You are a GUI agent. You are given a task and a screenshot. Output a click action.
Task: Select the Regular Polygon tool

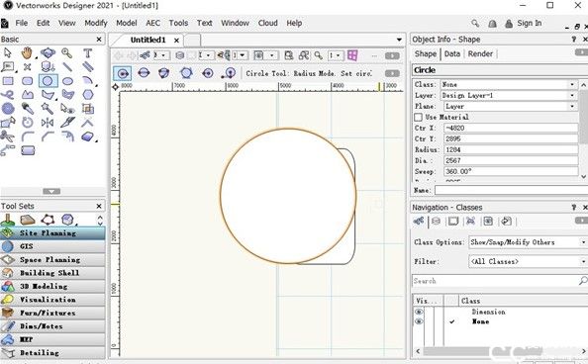pyautogui.click(x=88, y=95)
